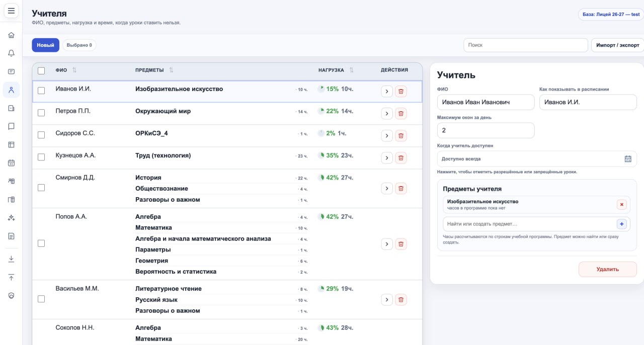Click the red Удалить button
This screenshot has height=345, width=644.
pyautogui.click(x=607, y=269)
